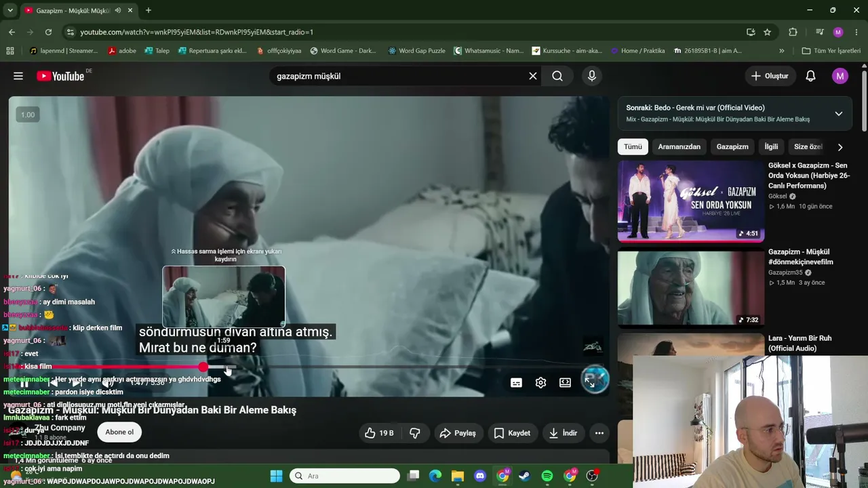Select the Gazapizm filter chip

click(x=732, y=147)
